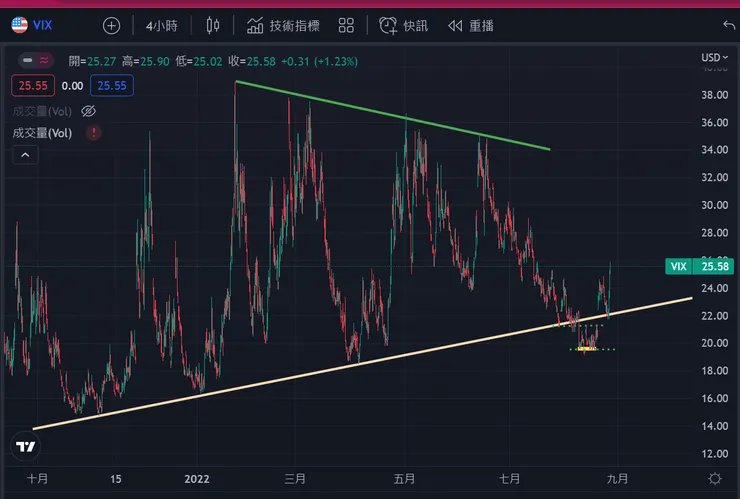The width and height of the screenshot is (740, 499).
Task: Click the 收=25.58 close value
Action: pos(252,61)
